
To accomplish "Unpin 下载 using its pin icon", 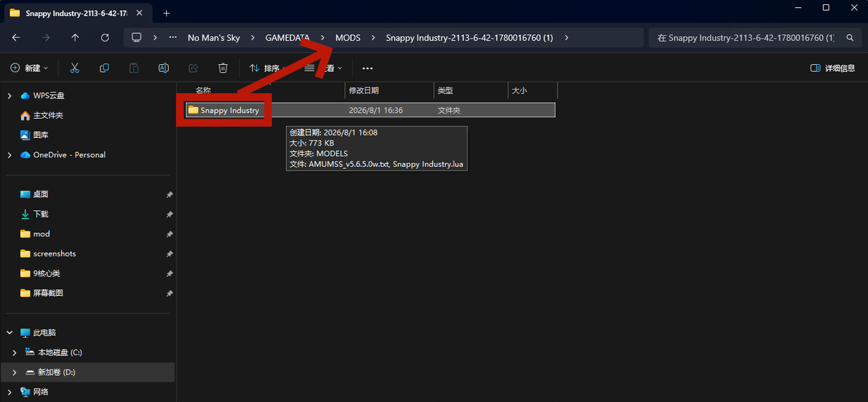I will pyautogui.click(x=169, y=214).
